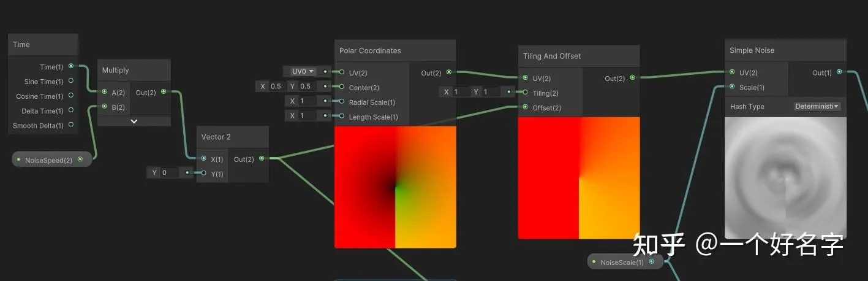The height and width of the screenshot is (281, 868).
Task: Click the Simple Noise preview thumbnail
Action: click(x=785, y=178)
